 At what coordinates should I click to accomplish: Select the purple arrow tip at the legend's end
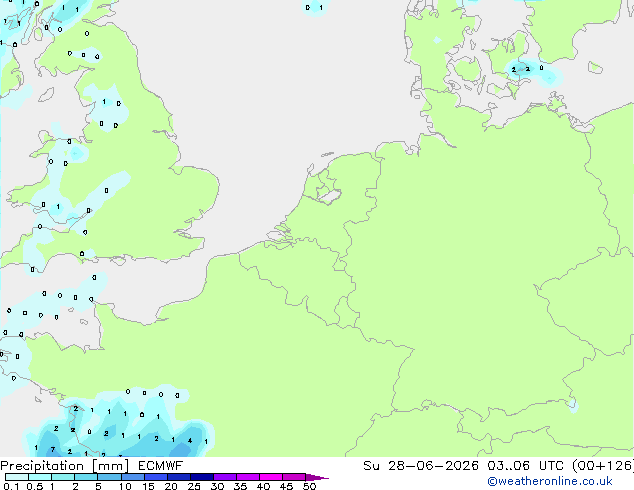tap(317, 477)
